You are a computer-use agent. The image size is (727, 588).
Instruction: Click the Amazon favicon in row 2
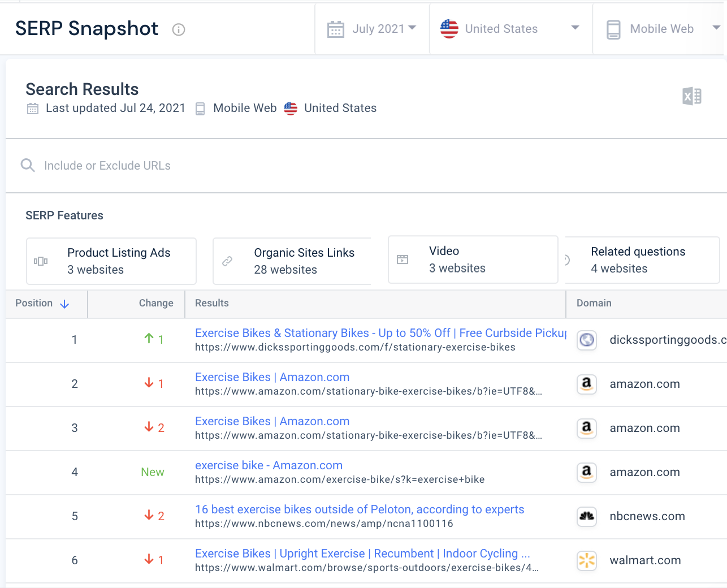pos(587,384)
